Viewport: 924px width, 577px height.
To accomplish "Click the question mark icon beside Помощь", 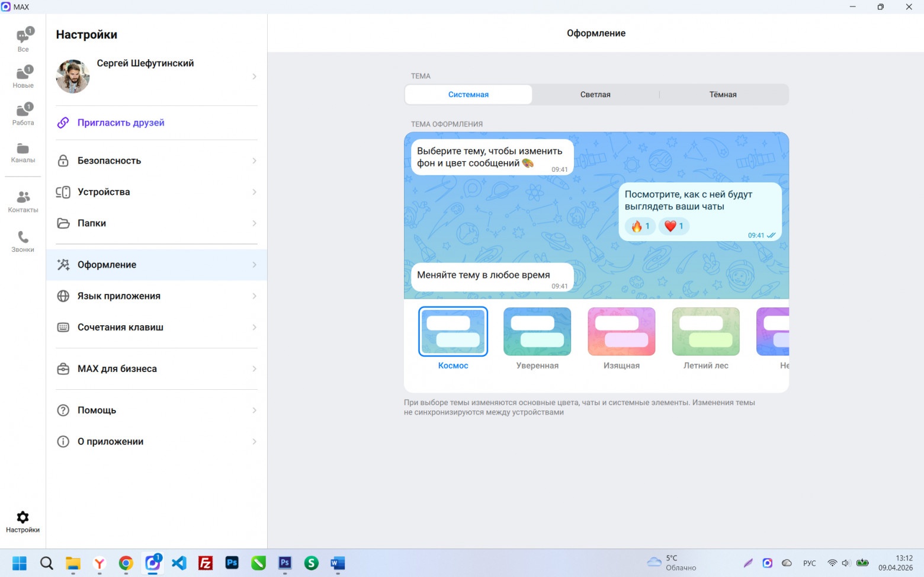I will (x=63, y=410).
